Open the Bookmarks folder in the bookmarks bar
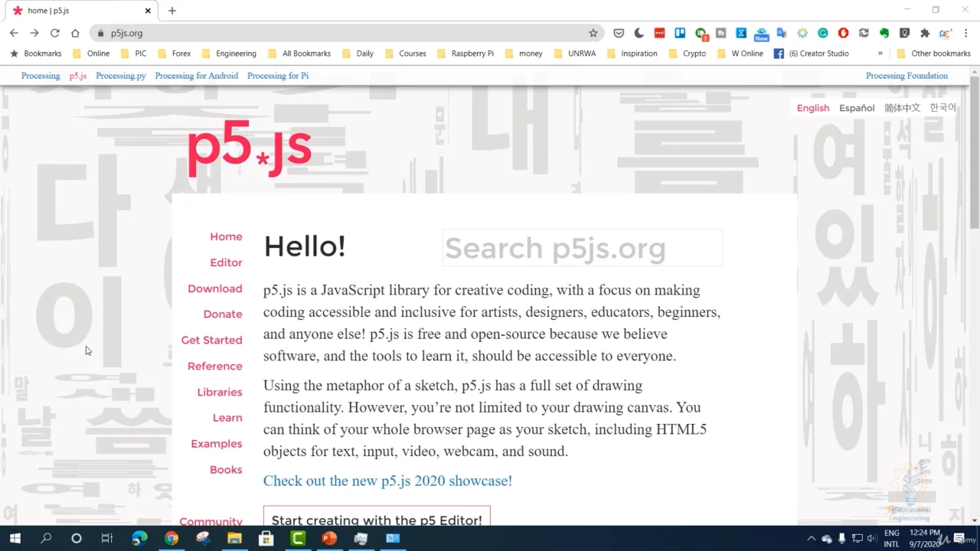Screen dimensions: 980x551 (36, 54)
